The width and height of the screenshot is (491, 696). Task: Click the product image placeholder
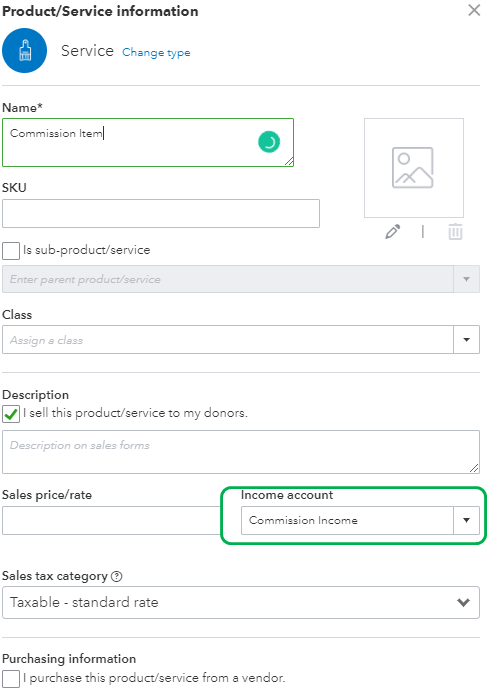414,168
